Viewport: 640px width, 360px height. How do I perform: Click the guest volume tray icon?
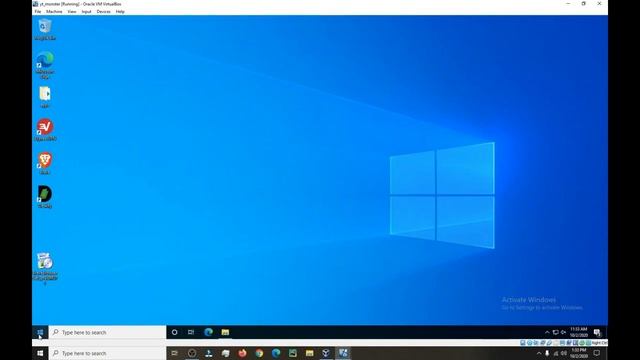coord(563,332)
